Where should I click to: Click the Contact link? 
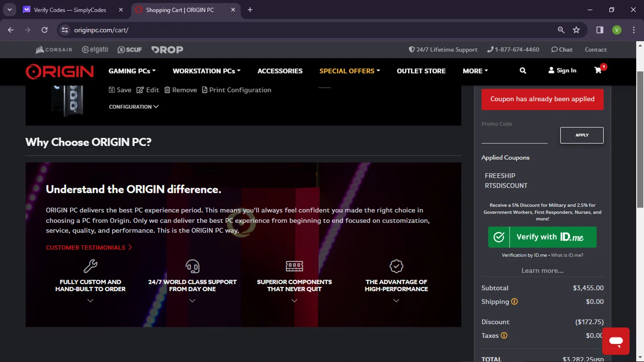[595, 50]
